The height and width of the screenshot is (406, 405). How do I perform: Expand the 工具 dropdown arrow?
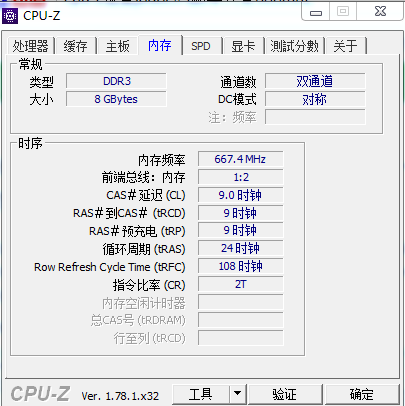[238, 395]
